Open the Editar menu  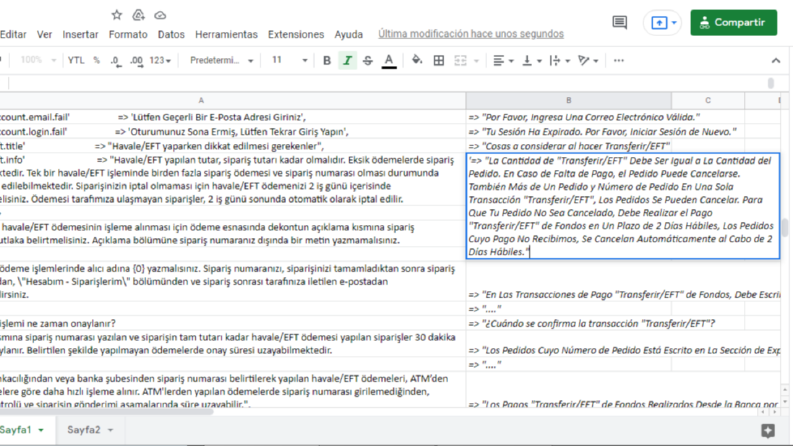[x=13, y=34]
